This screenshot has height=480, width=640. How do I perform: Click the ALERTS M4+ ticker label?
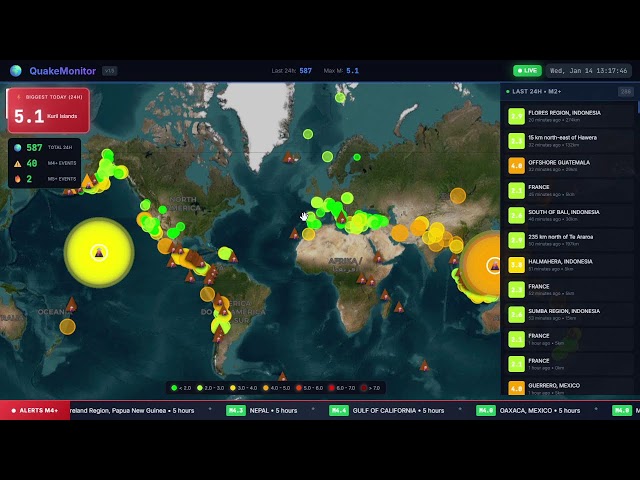pyautogui.click(x=35, y=411)
